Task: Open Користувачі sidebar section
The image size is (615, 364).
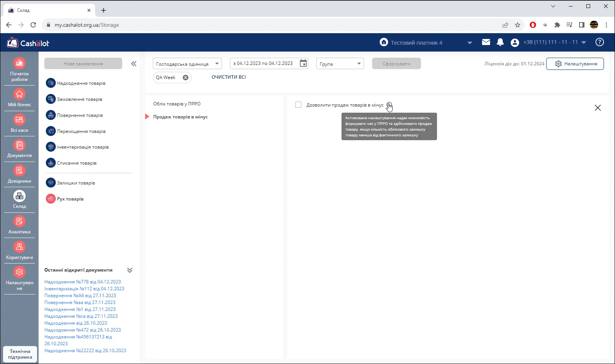Action: click(x=19, y=251)
